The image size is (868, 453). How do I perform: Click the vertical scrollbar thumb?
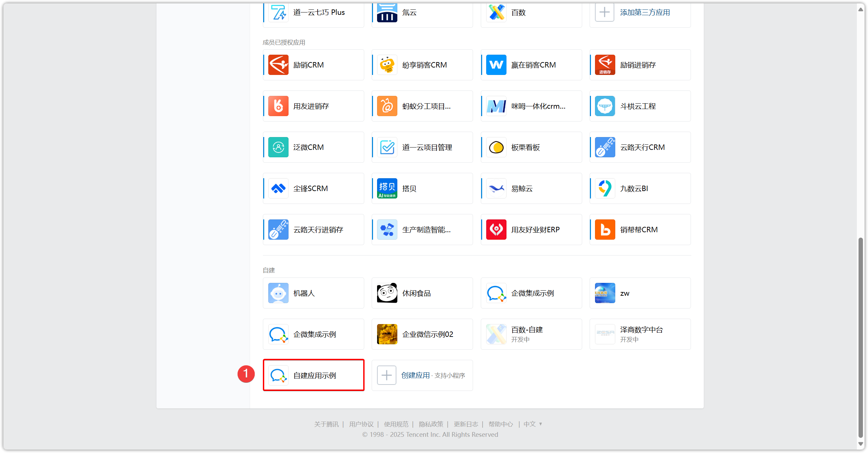click(861, 338)
